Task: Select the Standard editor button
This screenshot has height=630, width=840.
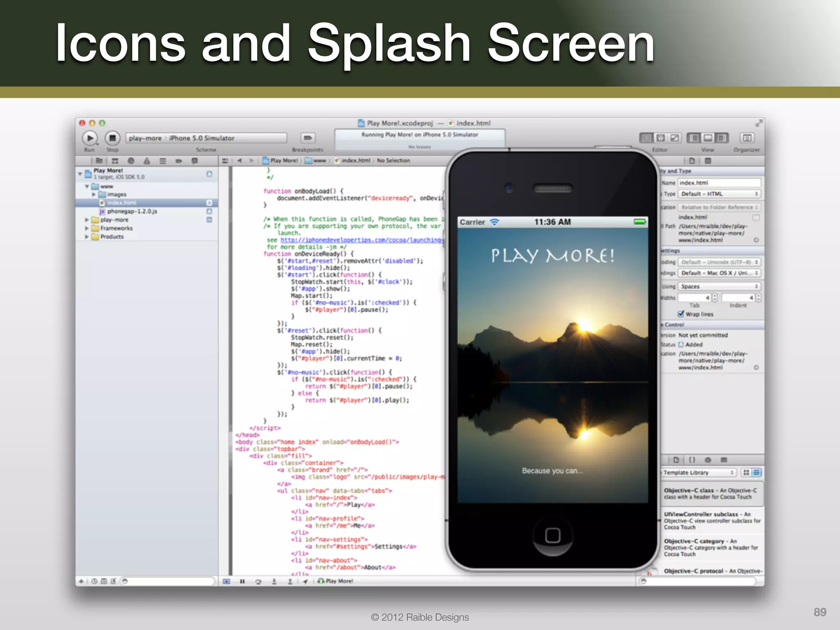Action: [x=646, y=138]
